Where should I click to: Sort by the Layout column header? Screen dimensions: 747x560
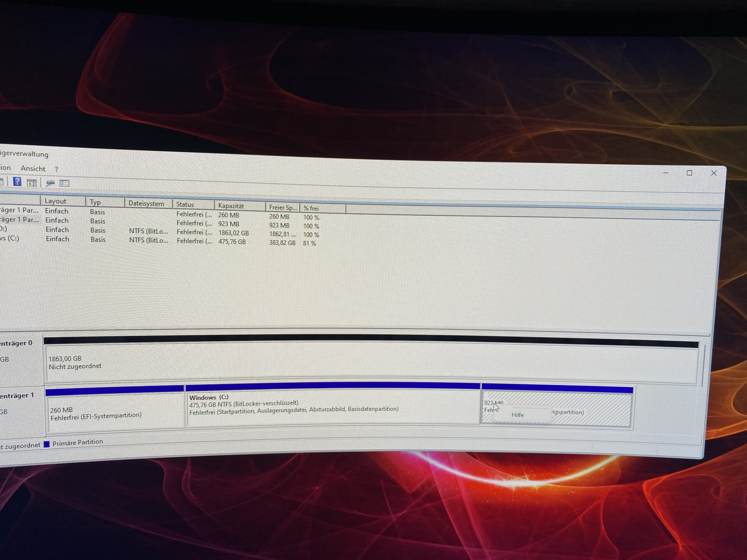pyautogui.click(x=55, y=201)
